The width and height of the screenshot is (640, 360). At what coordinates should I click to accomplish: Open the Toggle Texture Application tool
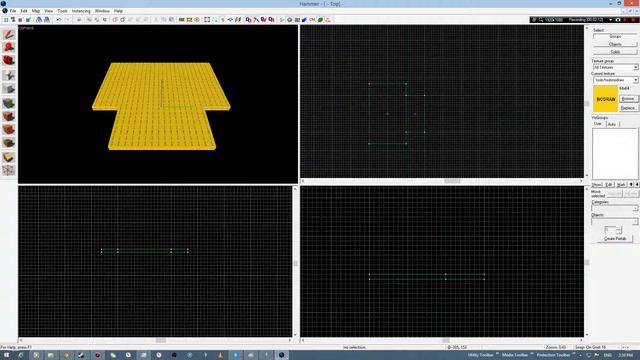(9, 103)
